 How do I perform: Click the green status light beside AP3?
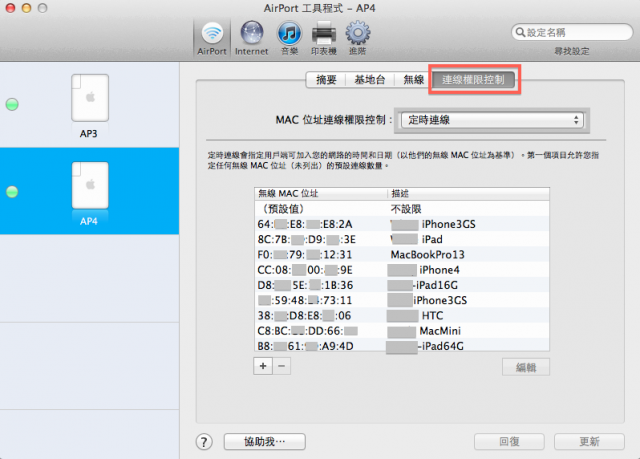(x=12, y=104)
